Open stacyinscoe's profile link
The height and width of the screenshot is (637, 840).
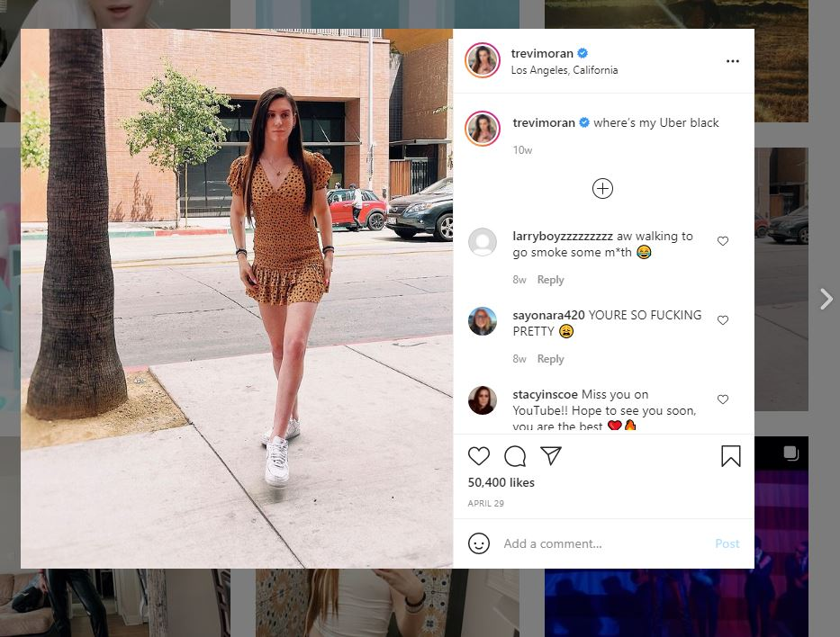coord(545,394)
